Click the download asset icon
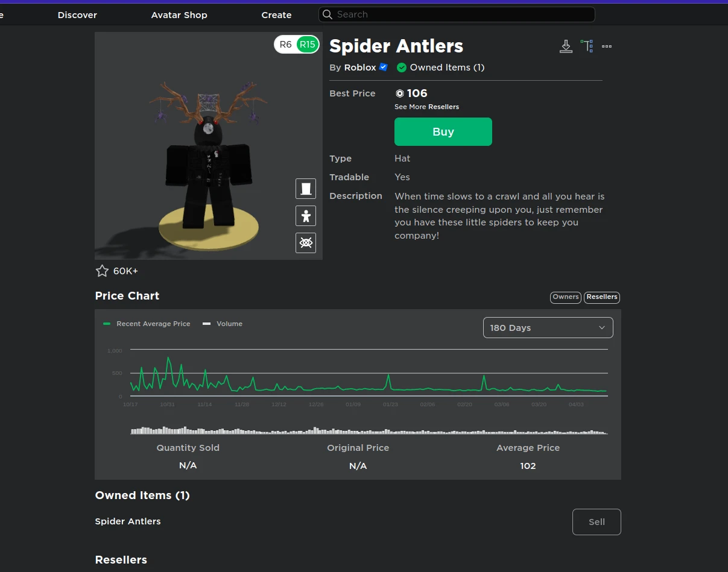 tap(566, 46)
